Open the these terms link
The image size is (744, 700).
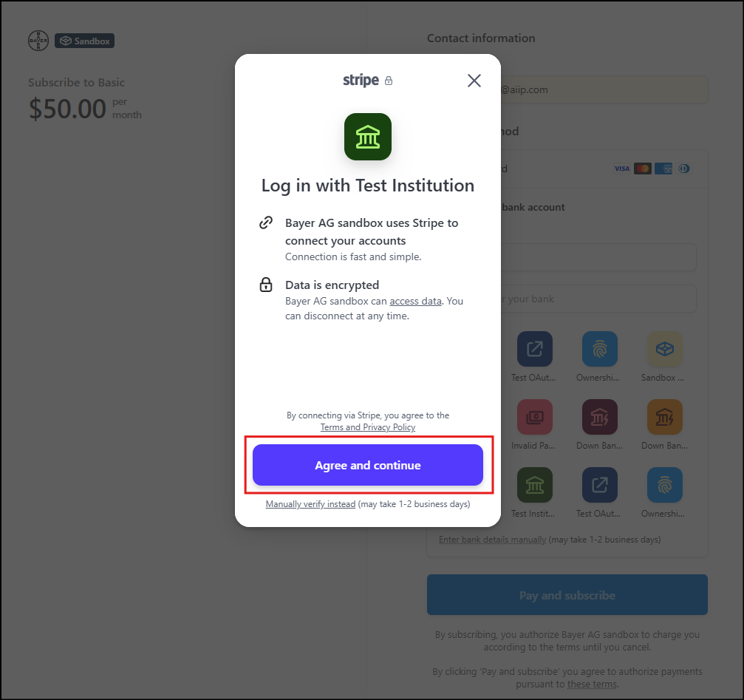tap(592, 684)
